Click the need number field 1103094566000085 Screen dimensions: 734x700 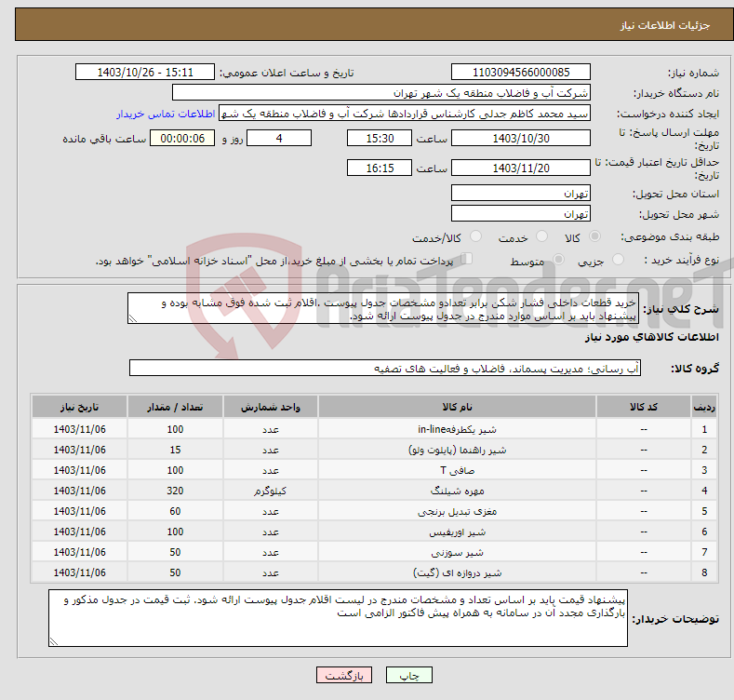click(x=521, y=73)
